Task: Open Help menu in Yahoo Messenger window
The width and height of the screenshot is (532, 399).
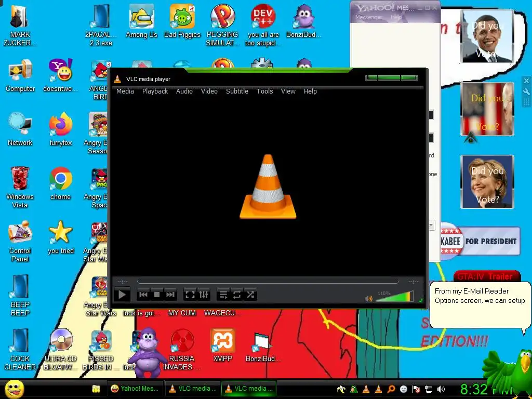Action: point(396,17)
